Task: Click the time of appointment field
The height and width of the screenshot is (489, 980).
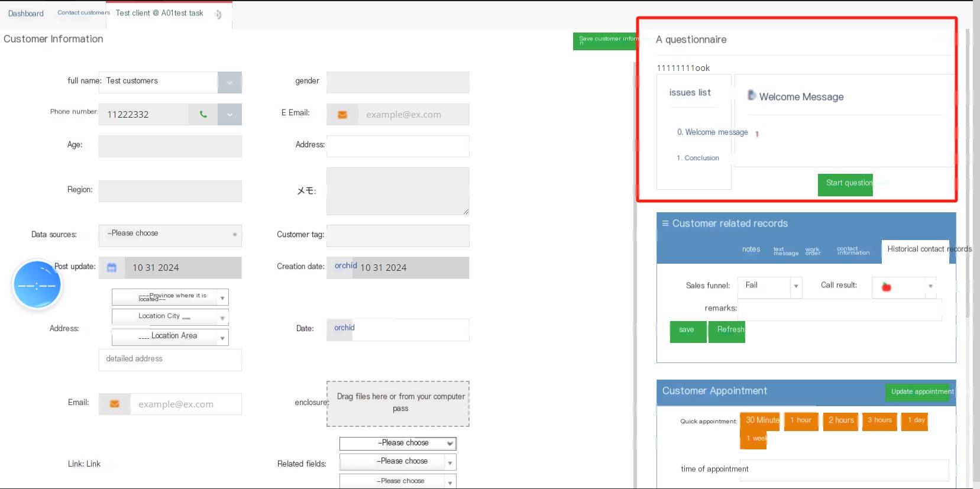Action: click(x=845, y=470)
